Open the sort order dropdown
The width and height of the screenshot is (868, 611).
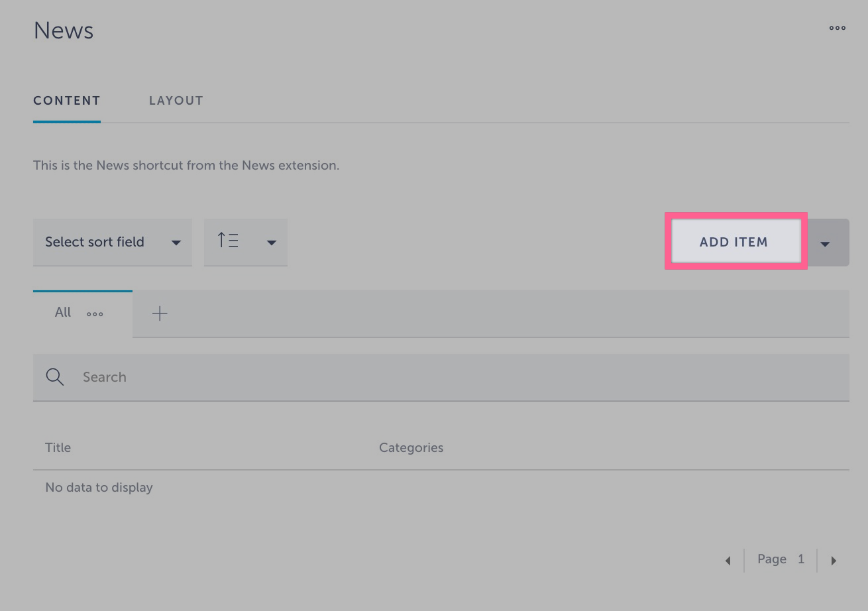pos(245,242)
